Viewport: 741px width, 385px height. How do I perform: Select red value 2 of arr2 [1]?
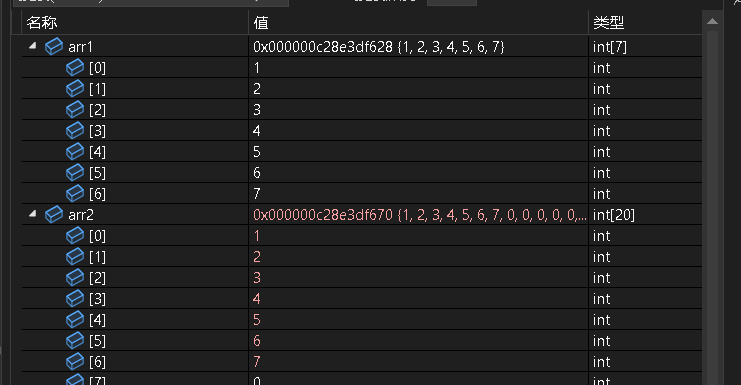257,257
